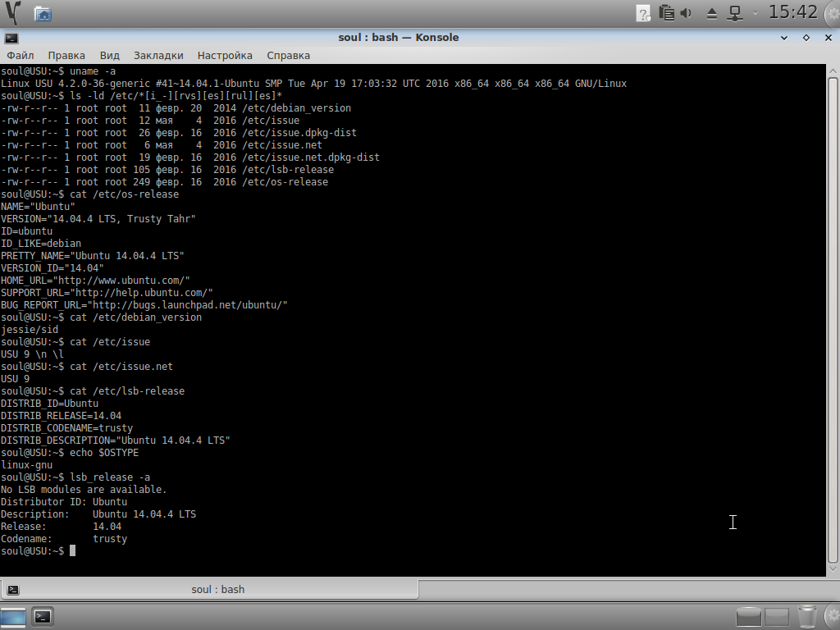The height and width of the screenshot is (630, 840).
Task: Click the 'Distributor ID: Ubuntu' line
Action: click(64, 503)
